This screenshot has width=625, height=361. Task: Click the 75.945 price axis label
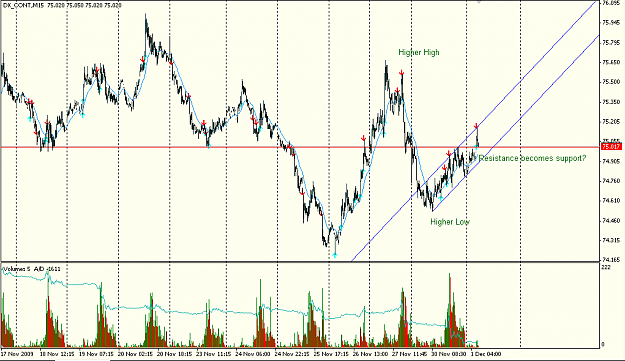(611, 22)
